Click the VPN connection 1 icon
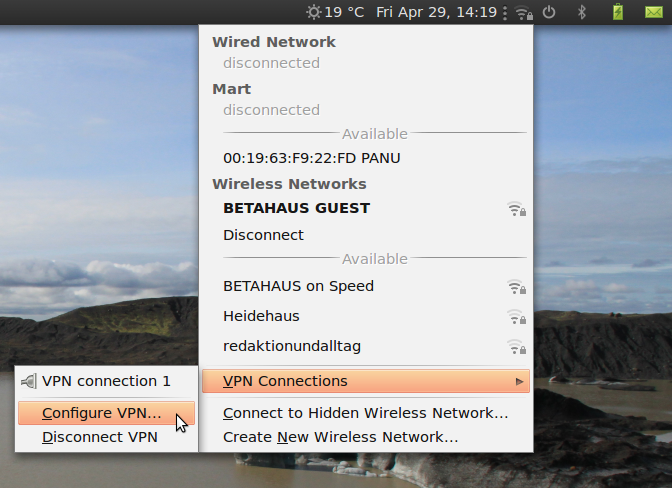Viewport: 672px width, 488px height. [x=28, y=381]
